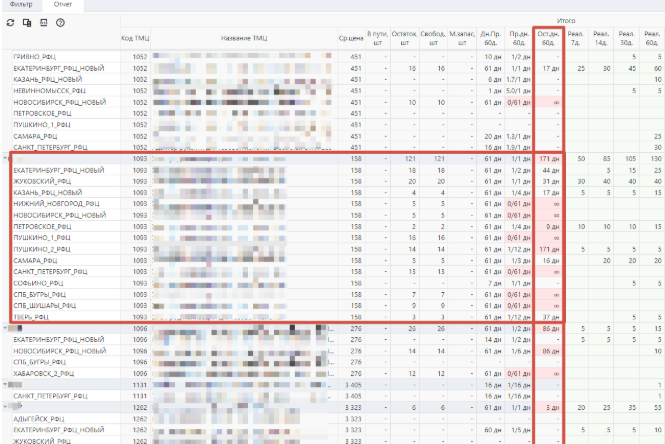Collapse the group row with code 1093
Screen dimensions: 665x444
point(6,159)
